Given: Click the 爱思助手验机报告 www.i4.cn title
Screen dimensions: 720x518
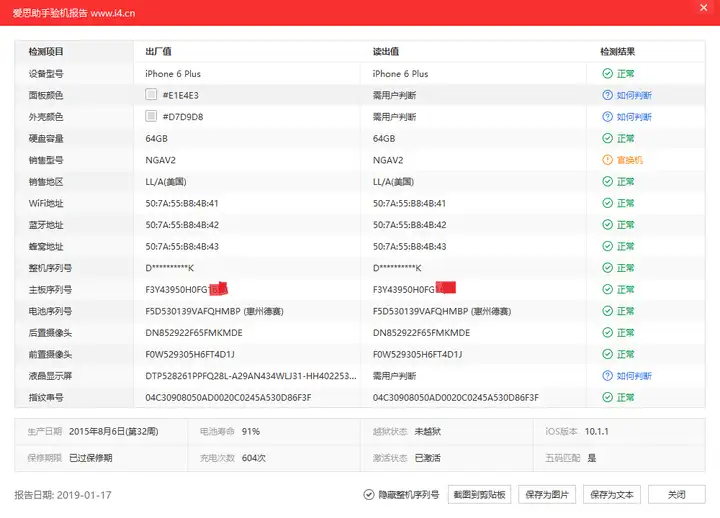Looking at the screenshot, I should pos(74,13).
